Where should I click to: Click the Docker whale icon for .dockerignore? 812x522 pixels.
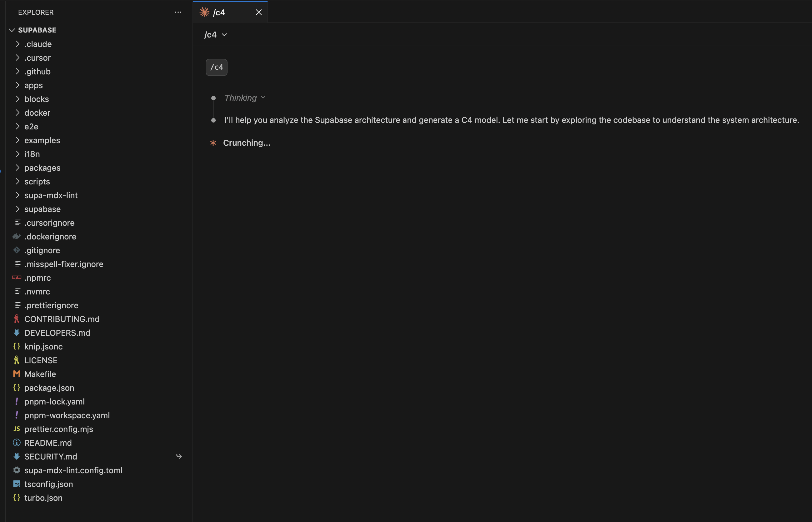coord(17,236)
